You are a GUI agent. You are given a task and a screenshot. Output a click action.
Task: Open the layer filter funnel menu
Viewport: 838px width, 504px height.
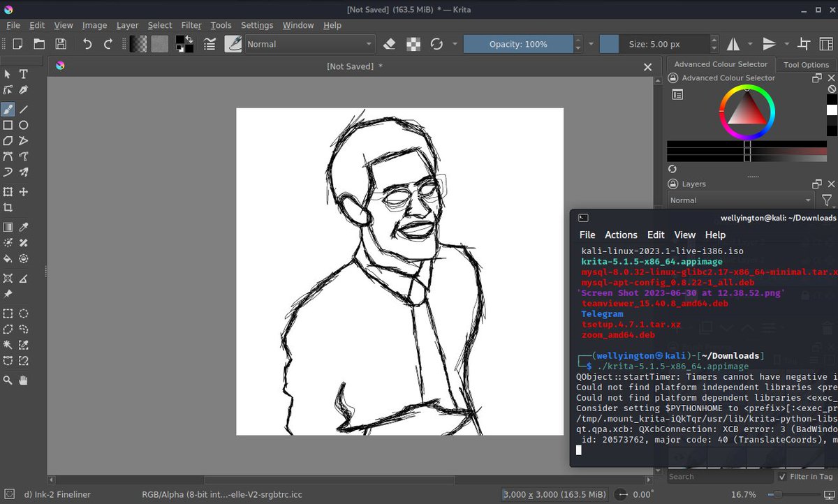click(x=827, y=200)
